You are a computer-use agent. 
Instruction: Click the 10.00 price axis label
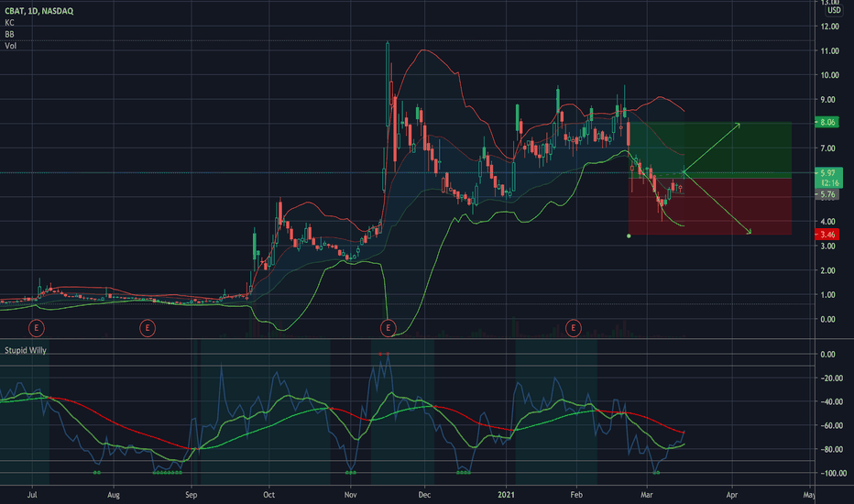(829, 75)
